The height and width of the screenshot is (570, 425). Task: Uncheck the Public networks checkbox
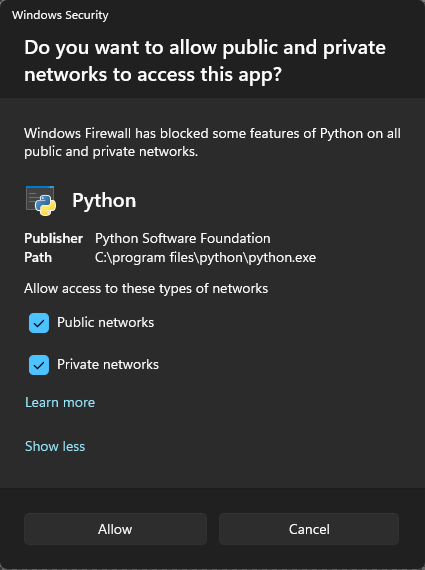[39, 323]
